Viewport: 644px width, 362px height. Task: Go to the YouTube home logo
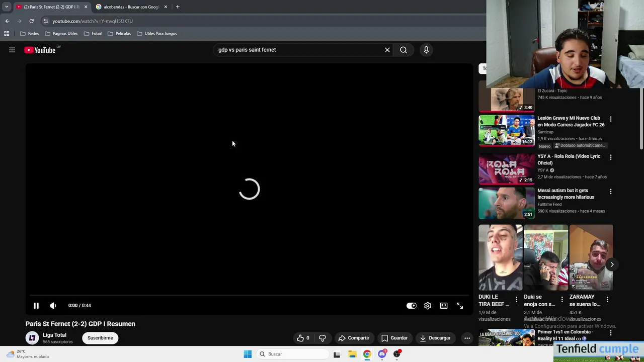(x=40, y=50)
